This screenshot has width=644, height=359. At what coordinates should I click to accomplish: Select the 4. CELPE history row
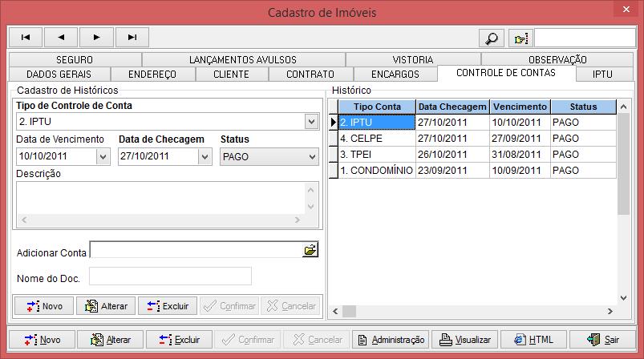coord(375,139)
